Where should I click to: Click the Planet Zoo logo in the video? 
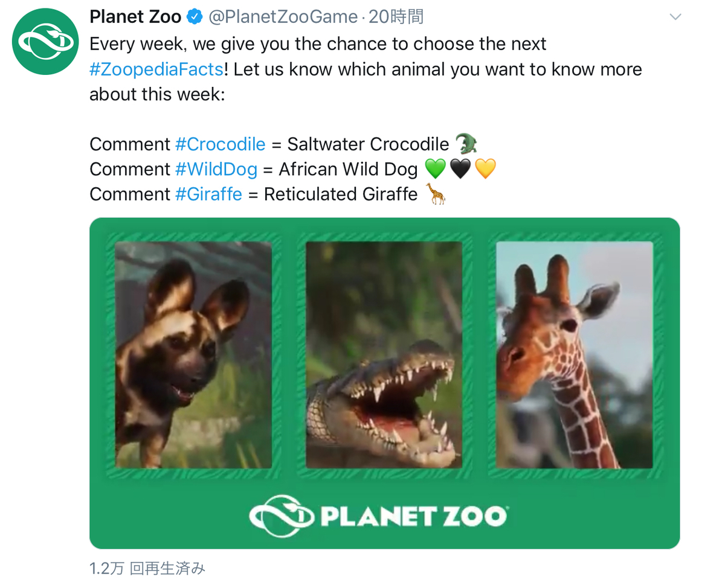coord(379,515)
